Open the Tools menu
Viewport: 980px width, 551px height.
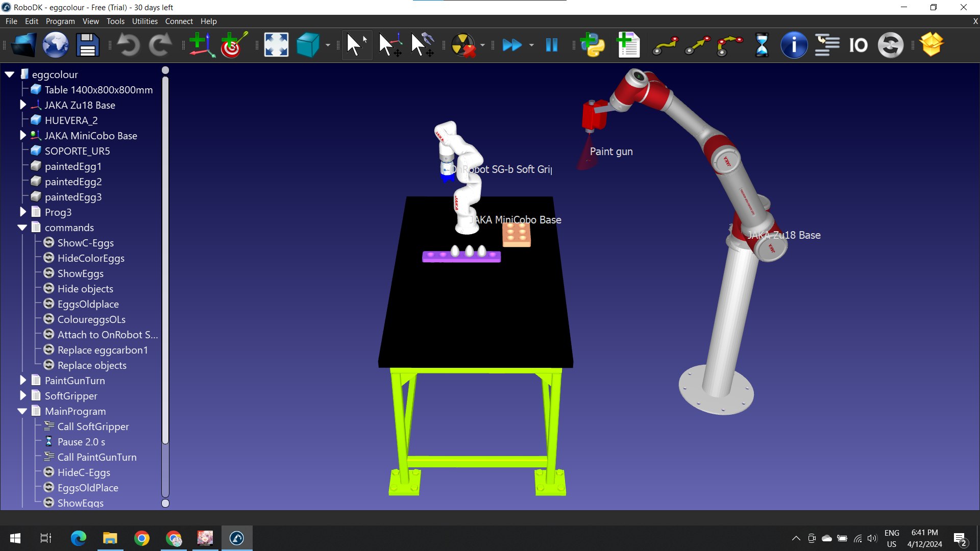point(115,21)
